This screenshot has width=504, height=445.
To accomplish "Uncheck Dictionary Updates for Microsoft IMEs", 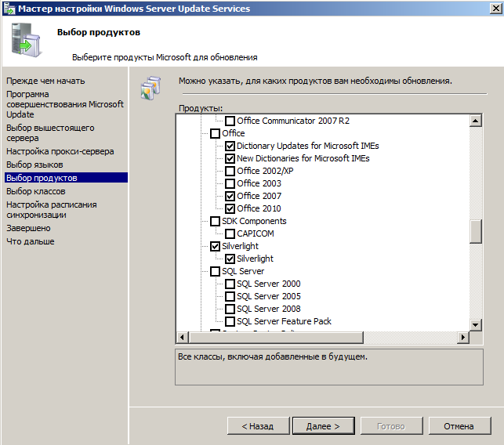I will coord(230,146).
